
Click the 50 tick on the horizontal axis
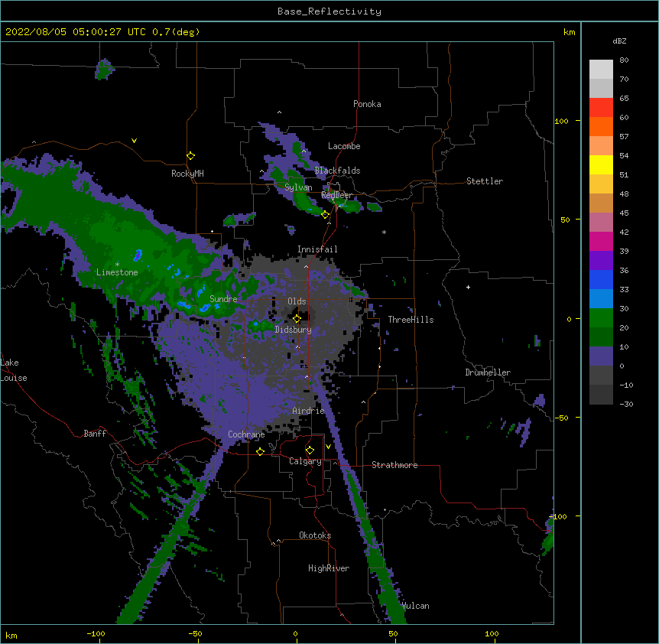point(394,633)
